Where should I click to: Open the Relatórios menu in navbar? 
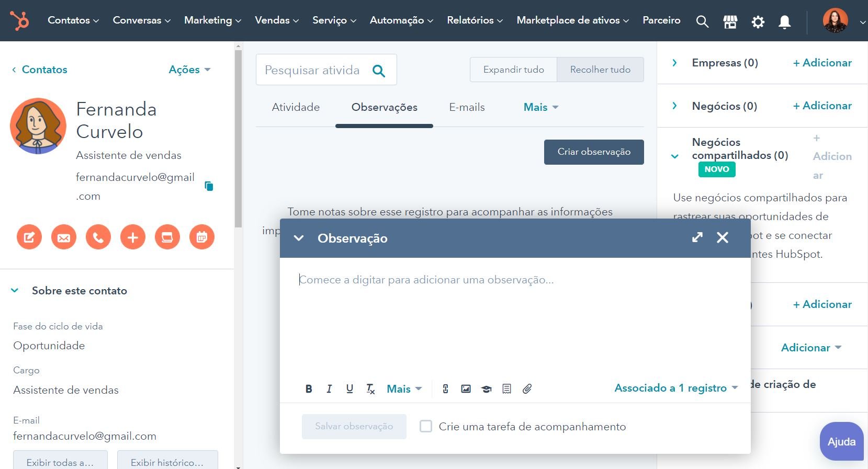pyautogui.click(x=475, y=20)
